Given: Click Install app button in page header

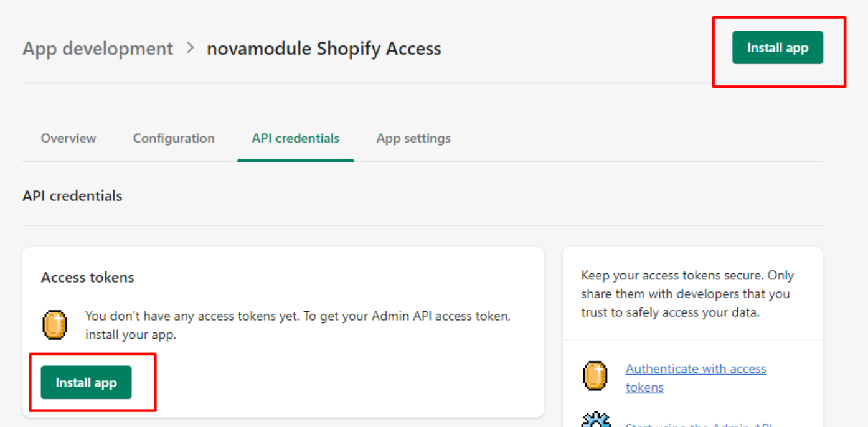Looking at the screenshot, I should [777, 47].
